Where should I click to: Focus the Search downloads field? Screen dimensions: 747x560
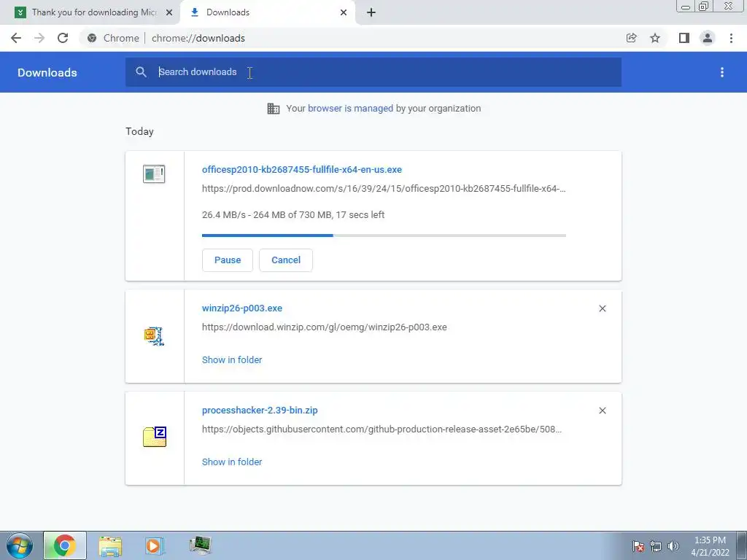373,72
